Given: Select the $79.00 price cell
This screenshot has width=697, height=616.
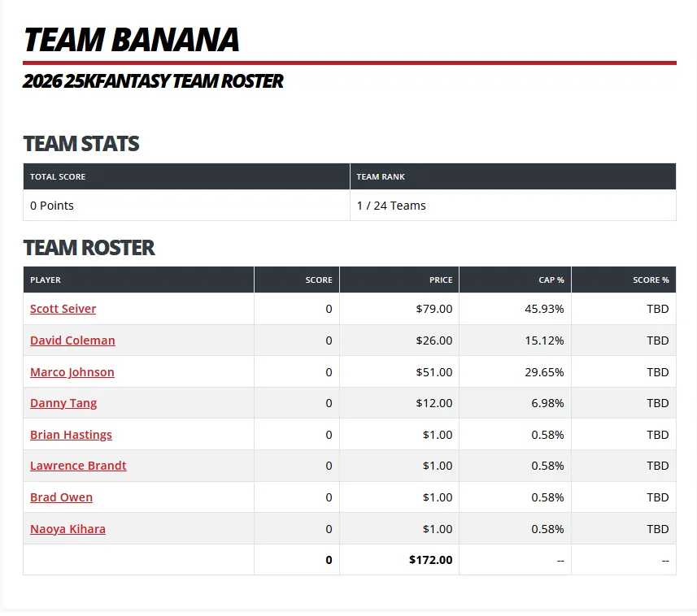Looking at the screenshot, I should coord(399,309).
